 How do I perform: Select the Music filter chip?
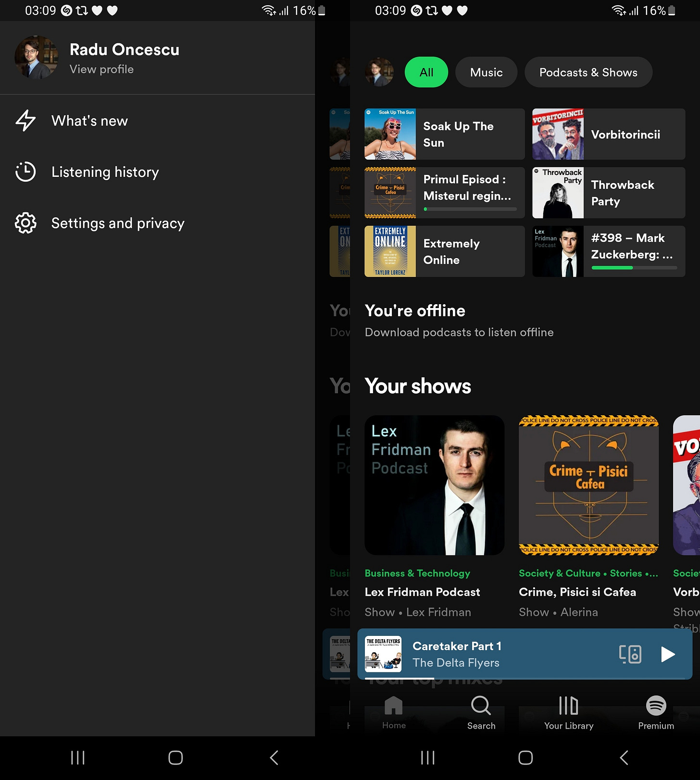pyautogui.click(x=486, y=72)
